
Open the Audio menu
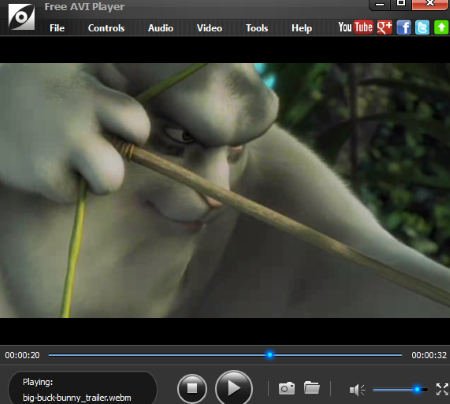pyautogui.click(x=160, y=28)
